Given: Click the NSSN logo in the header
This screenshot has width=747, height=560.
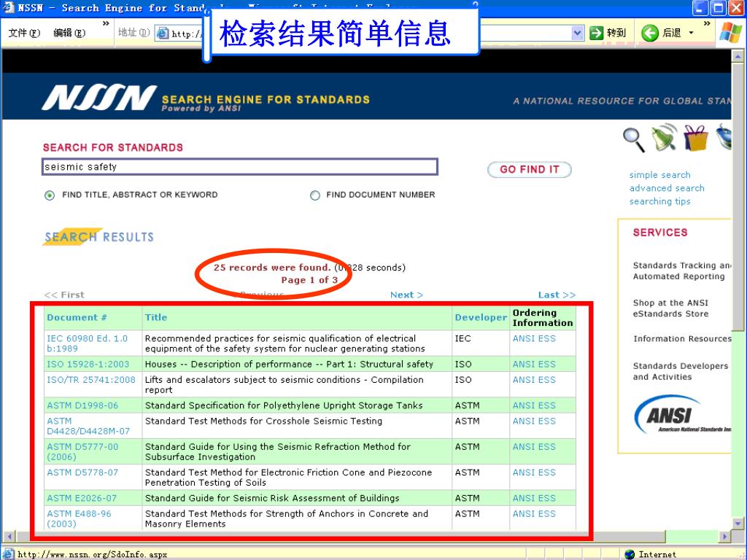Looking at the screenshot, I should tap(99, 98).
